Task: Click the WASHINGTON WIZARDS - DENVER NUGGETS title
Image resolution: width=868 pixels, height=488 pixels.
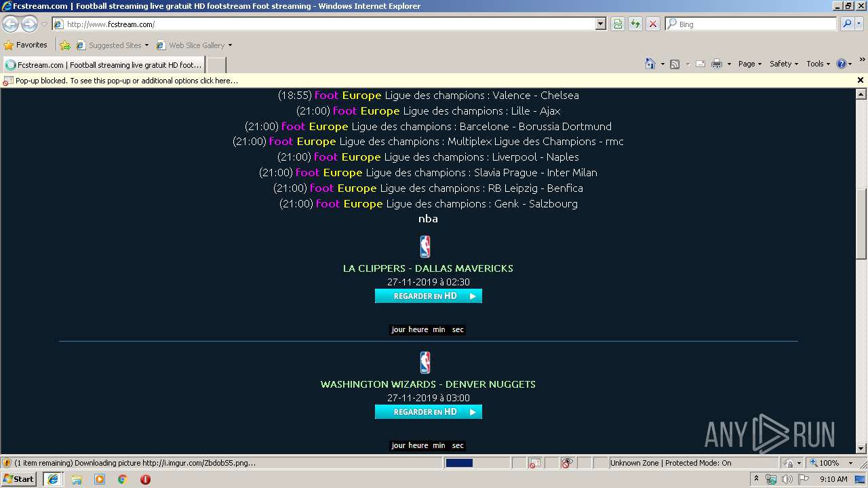Action: click(428, 384)
